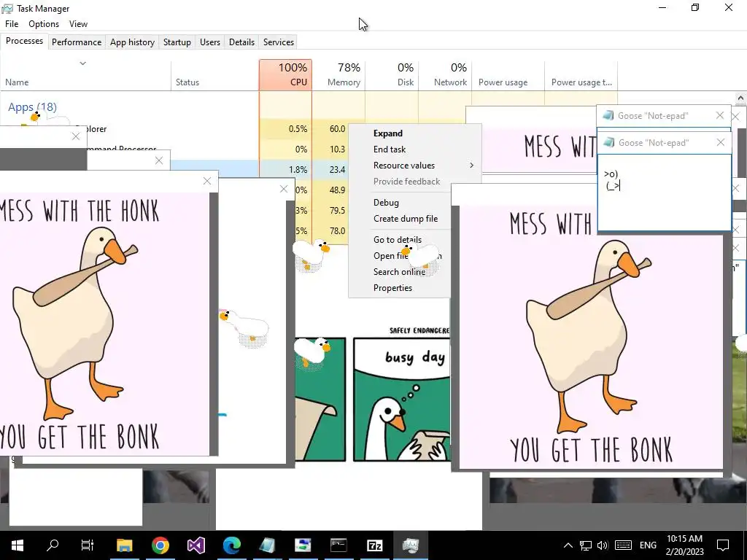Show hidden system tray icons

click(568, 545)
